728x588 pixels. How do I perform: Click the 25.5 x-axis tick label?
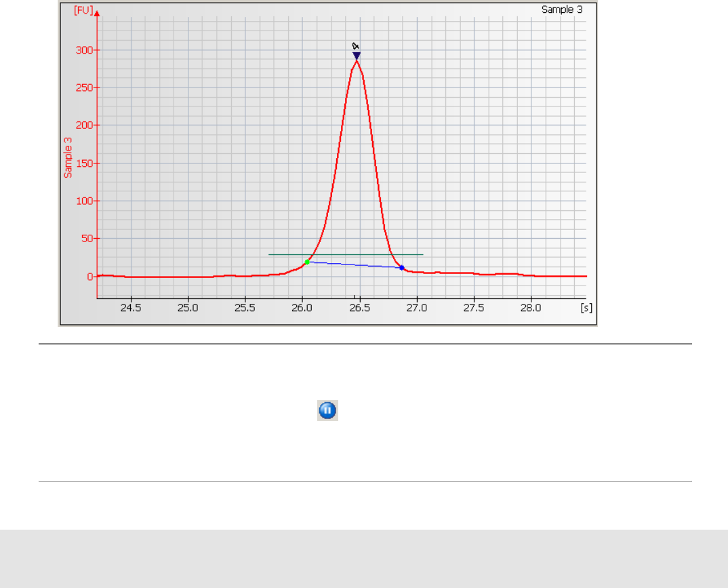coord(245,308)
